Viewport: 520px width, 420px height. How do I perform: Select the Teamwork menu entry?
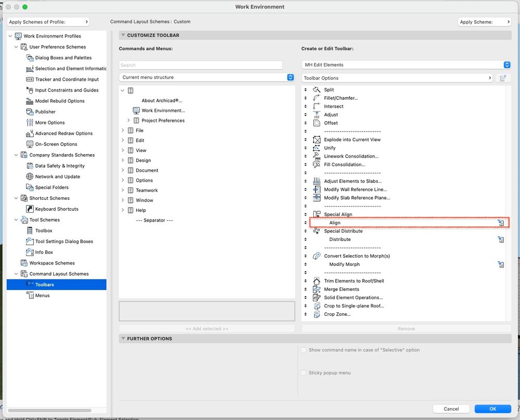[x=147, y=190]
